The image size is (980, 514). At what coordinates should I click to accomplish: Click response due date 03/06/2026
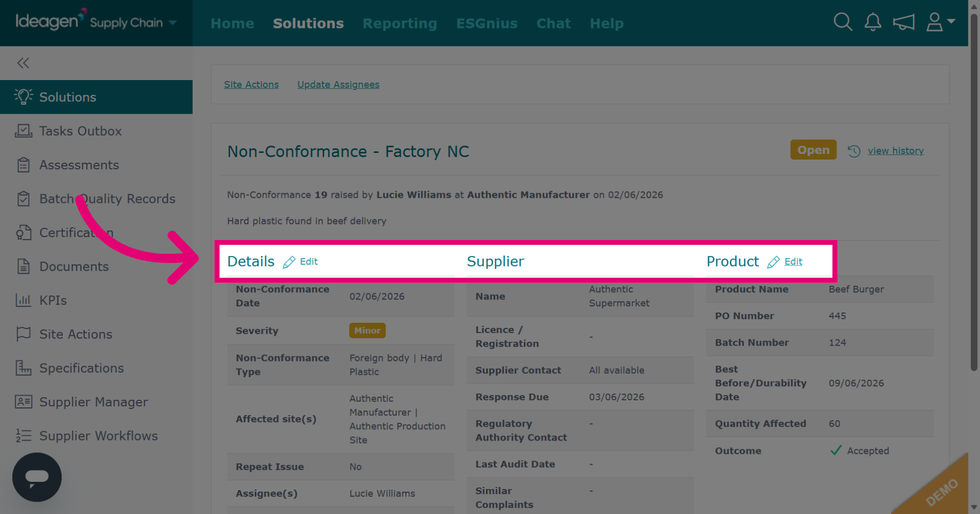tap(617, 397)
